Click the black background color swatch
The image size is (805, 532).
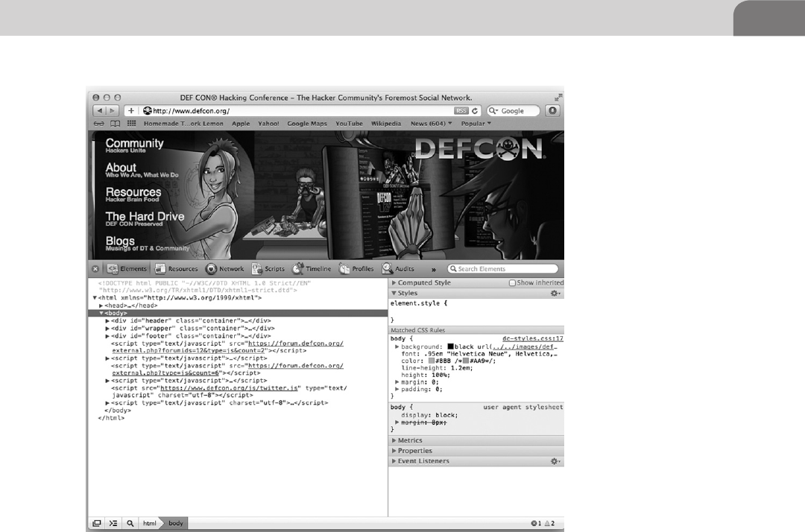pyautogui.click(x=450, y=346)
